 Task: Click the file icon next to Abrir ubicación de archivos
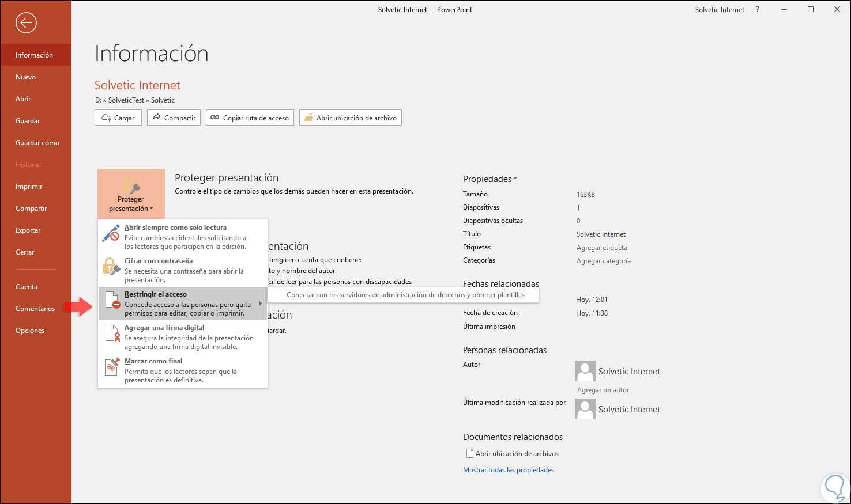[470, 453]
